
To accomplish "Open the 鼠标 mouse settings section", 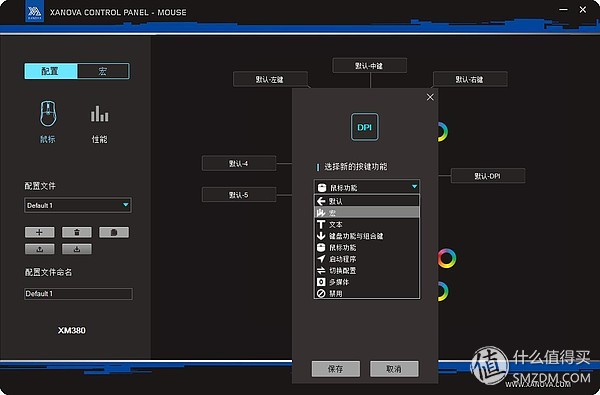I will tap(48, 122).
